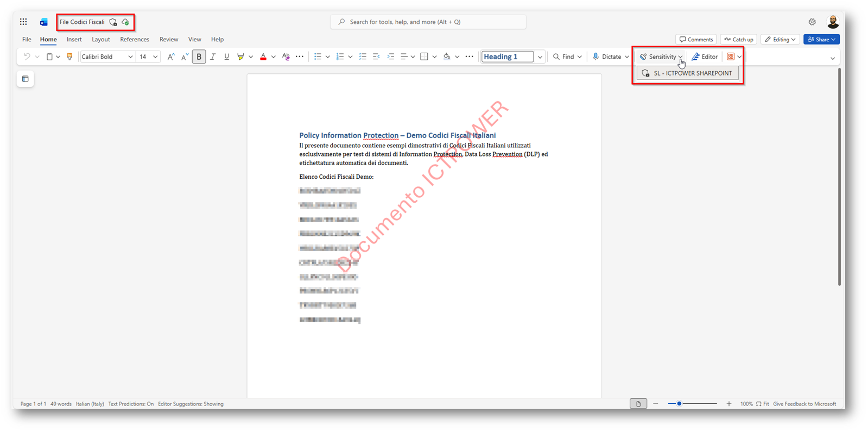Click the red font color swatch
Viewport: 868px width, 432px height.
coord(263,57)
